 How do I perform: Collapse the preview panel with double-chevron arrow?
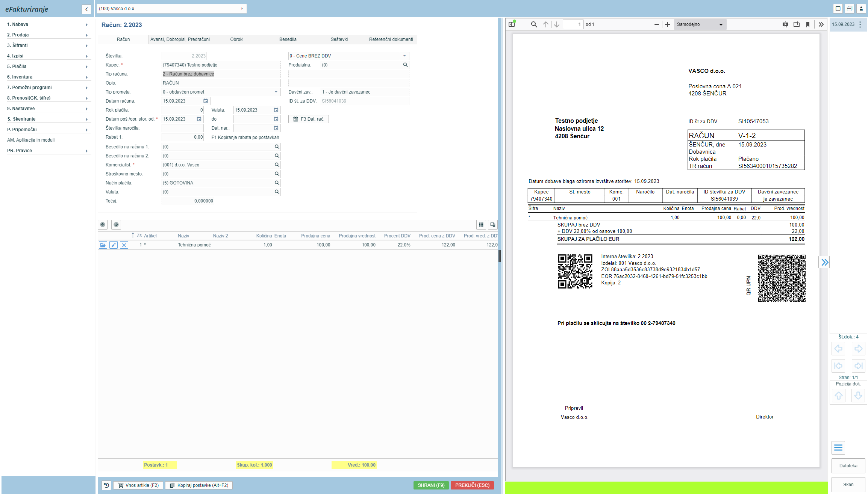[824, 262]
